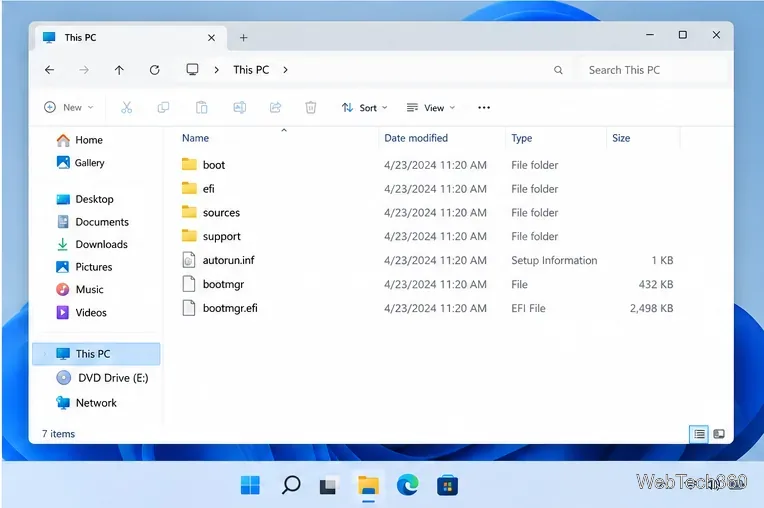Click the search magnifier icon
This screenshot has height=508, width=764.
(x=558, y=70)
